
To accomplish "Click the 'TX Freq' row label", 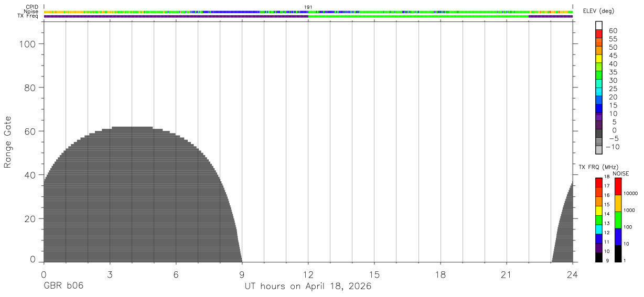I will [x=28, y=16].
